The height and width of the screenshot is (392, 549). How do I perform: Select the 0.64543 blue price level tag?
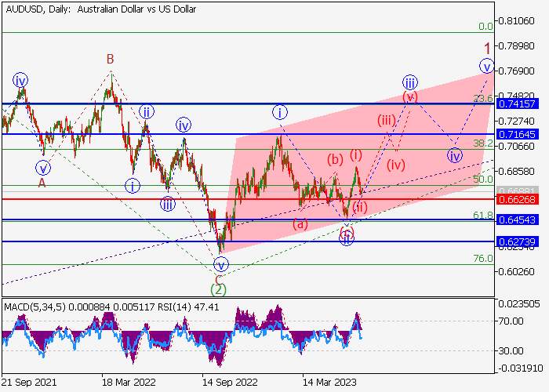517,220
